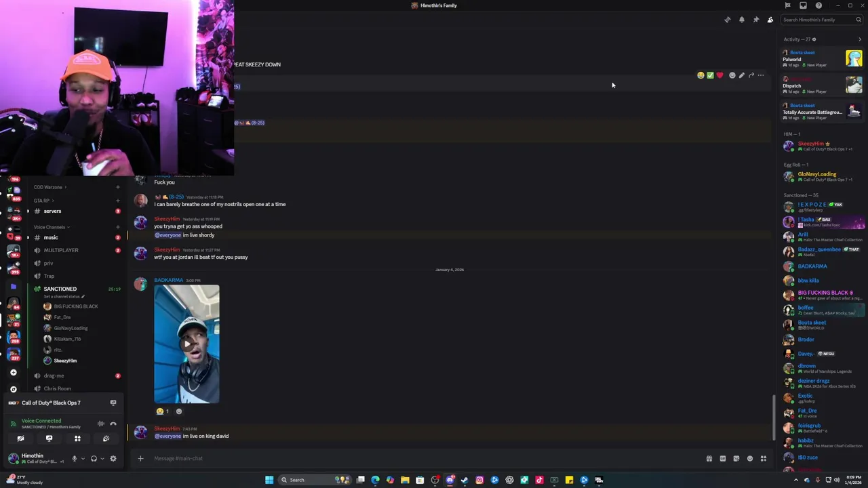Click the emoji reaction count under the video

coord(163,411)
